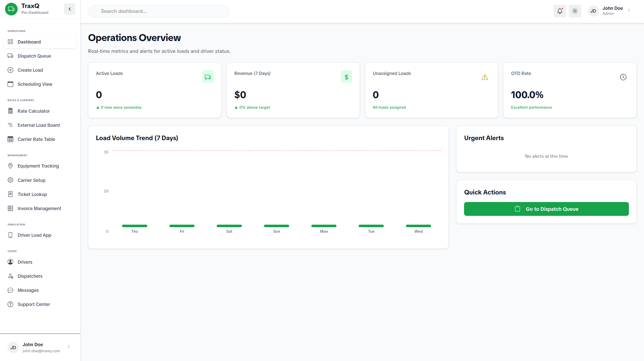The height and width of the screenshot is (361, 644).
Task: Click the Invoice Management icon
Action: (x=10, y=208)
